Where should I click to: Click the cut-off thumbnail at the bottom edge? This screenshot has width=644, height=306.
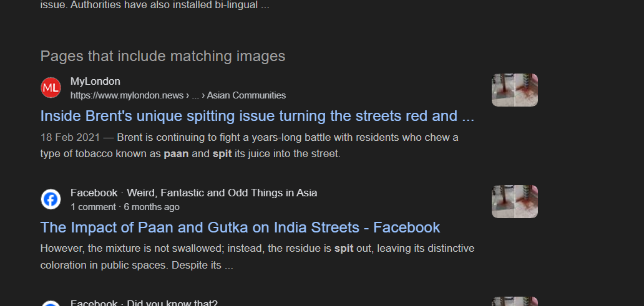515,302
